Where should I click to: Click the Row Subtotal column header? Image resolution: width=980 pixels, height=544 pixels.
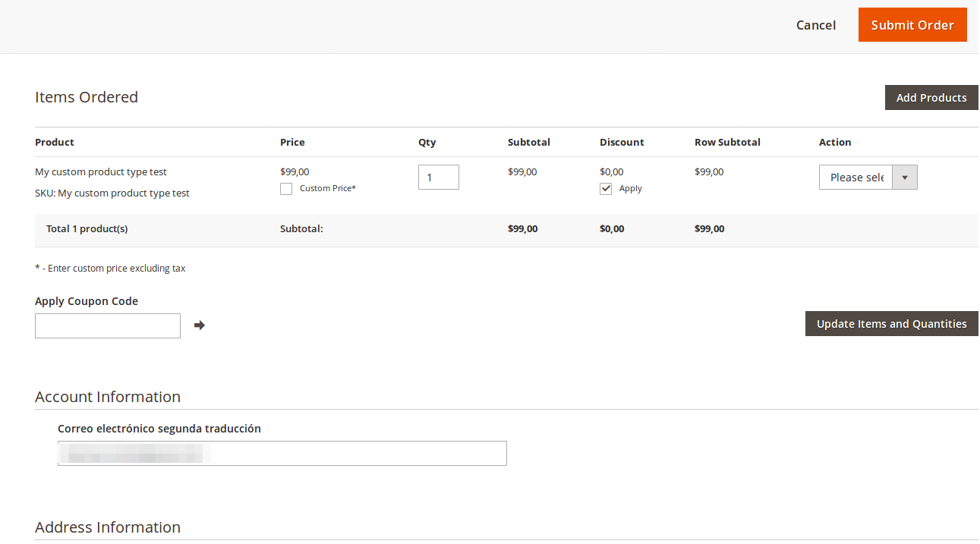click(x=726, y=142)
